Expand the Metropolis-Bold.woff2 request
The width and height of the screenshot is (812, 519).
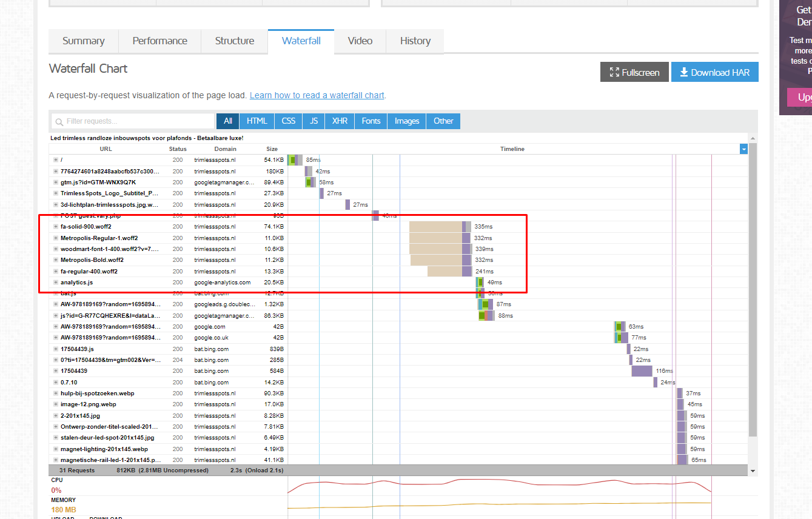56,260
